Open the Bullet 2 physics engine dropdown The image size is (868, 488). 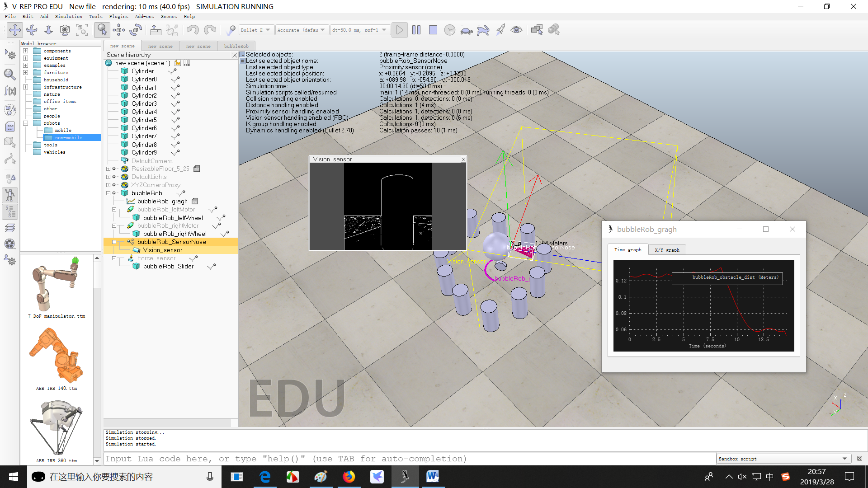256,30
